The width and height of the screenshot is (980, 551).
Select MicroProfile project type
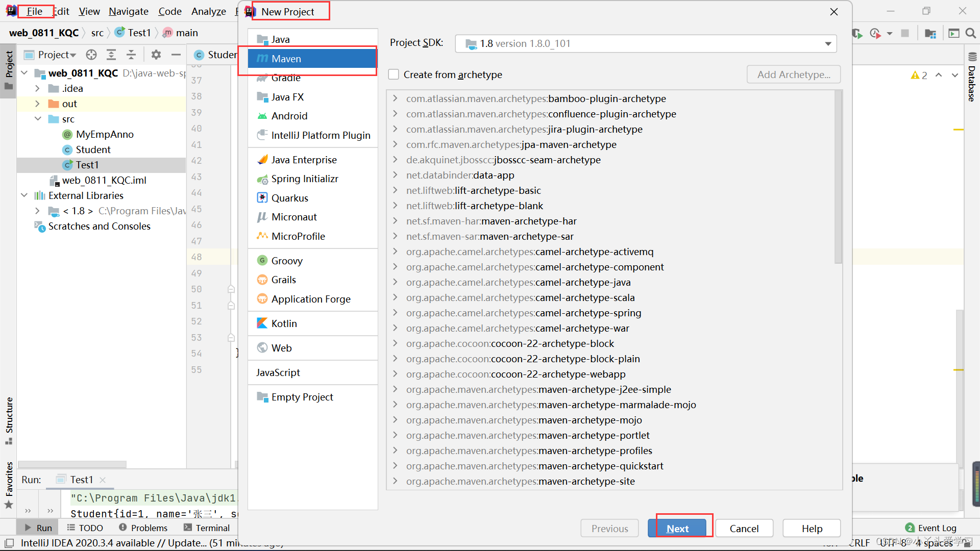point(312,236)
